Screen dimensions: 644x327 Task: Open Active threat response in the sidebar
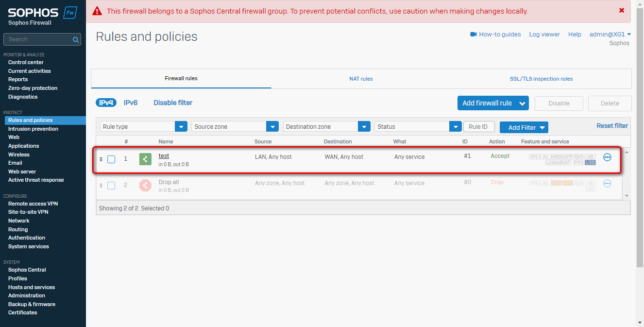tap(36, 180)
